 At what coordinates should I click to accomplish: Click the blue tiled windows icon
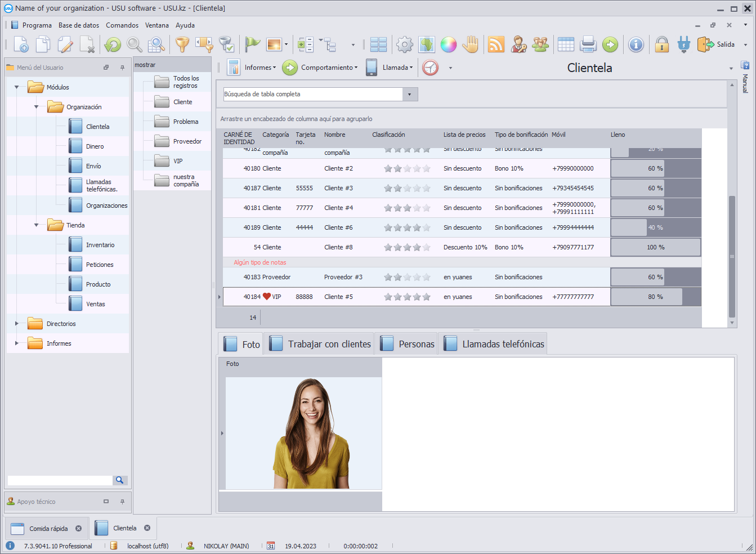378,44
